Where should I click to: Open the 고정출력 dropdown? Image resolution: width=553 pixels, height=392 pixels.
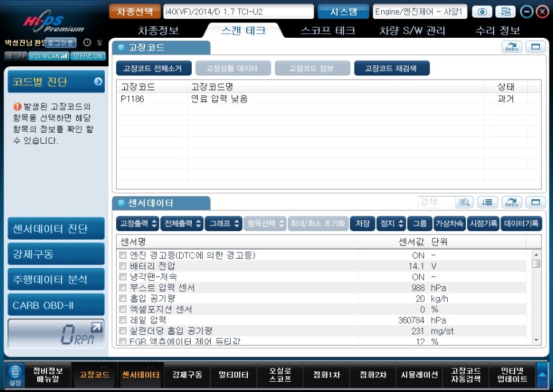tap(137, 224)
